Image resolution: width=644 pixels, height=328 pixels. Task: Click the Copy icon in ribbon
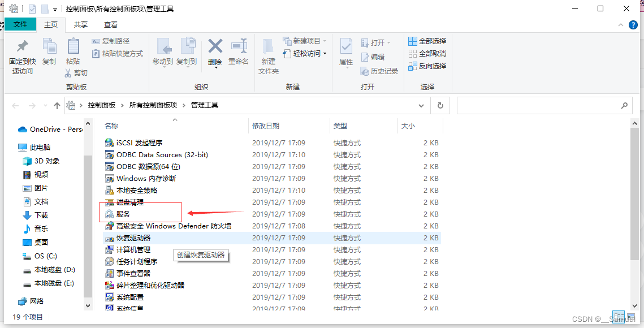49,46
